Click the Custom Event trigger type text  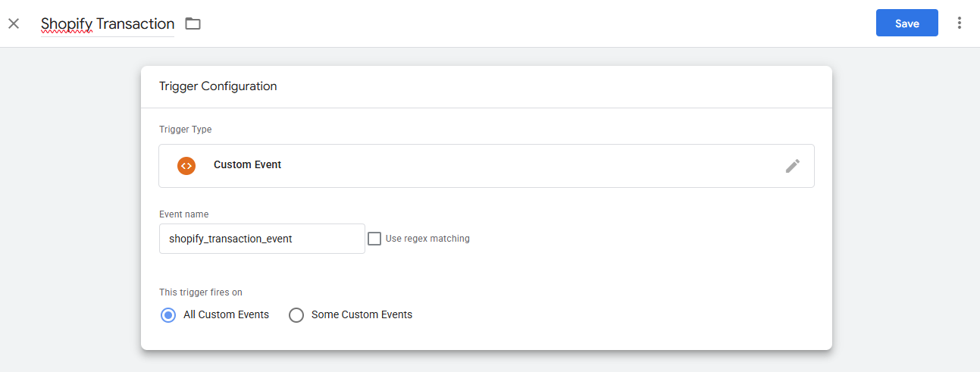click(x=247, y=164)
